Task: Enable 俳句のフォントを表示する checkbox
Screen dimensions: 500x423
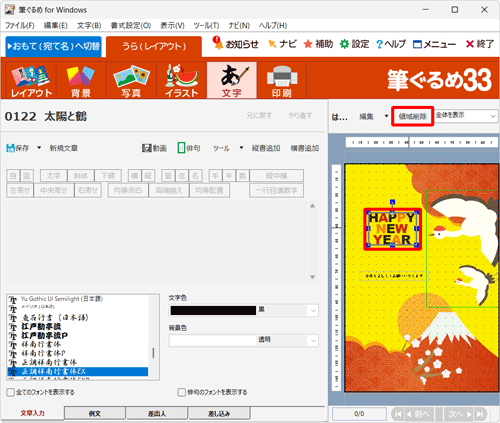Action: [x=182, y=392]
